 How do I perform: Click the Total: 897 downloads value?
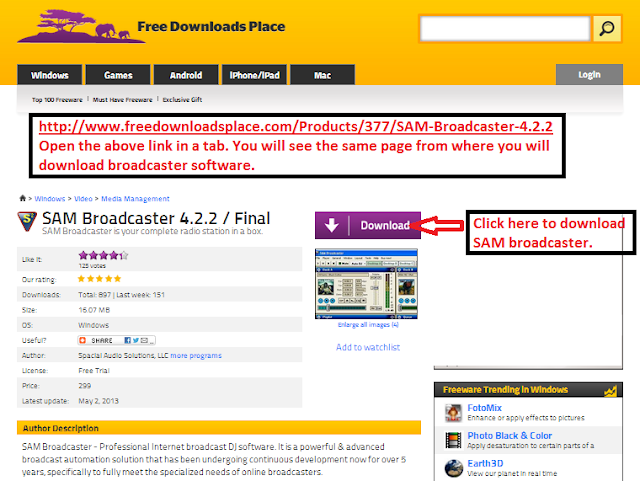94,295
